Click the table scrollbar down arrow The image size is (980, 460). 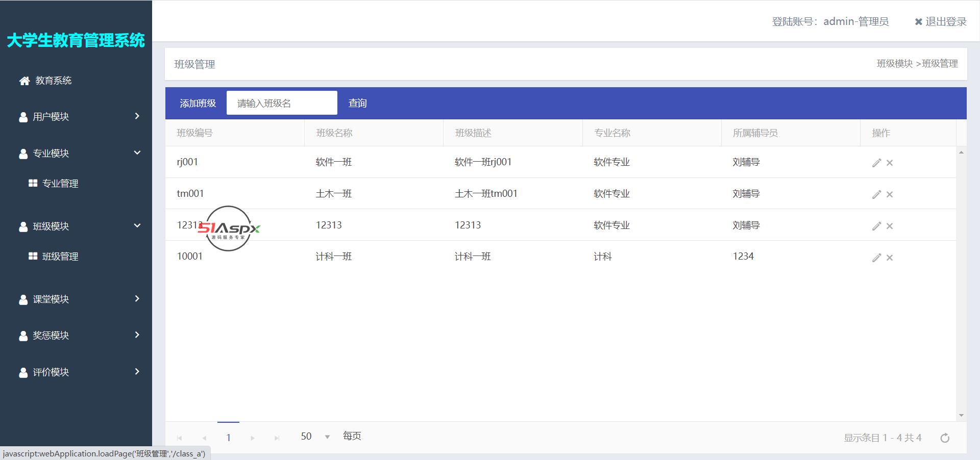pyautogui.click(x=961, y=416)
